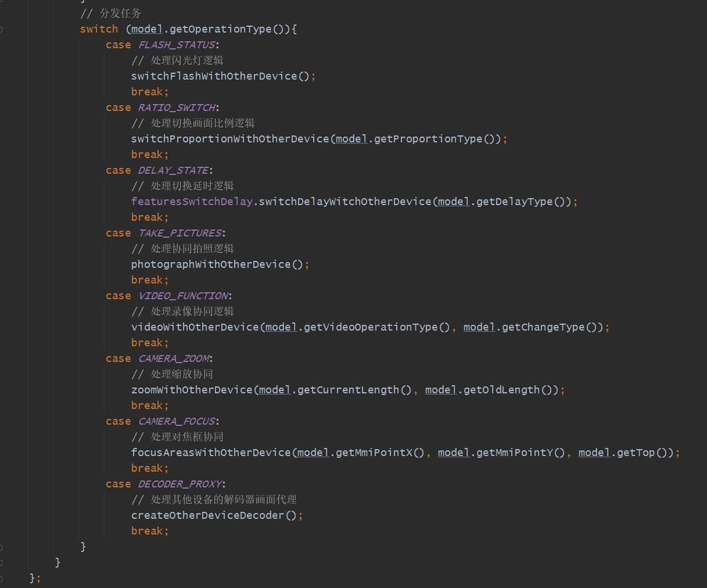
Task: Click the comment '// 处理协同拍照逻辑'
Action: (183, 249)
